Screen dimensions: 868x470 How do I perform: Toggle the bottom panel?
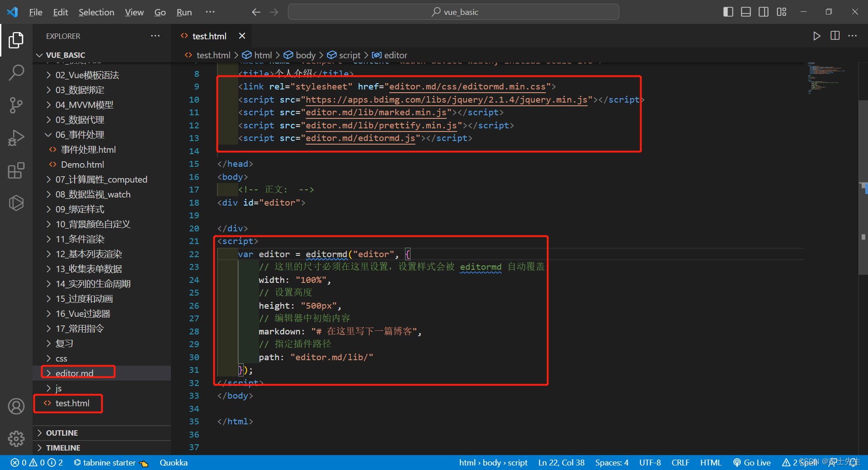coord(746,12)
